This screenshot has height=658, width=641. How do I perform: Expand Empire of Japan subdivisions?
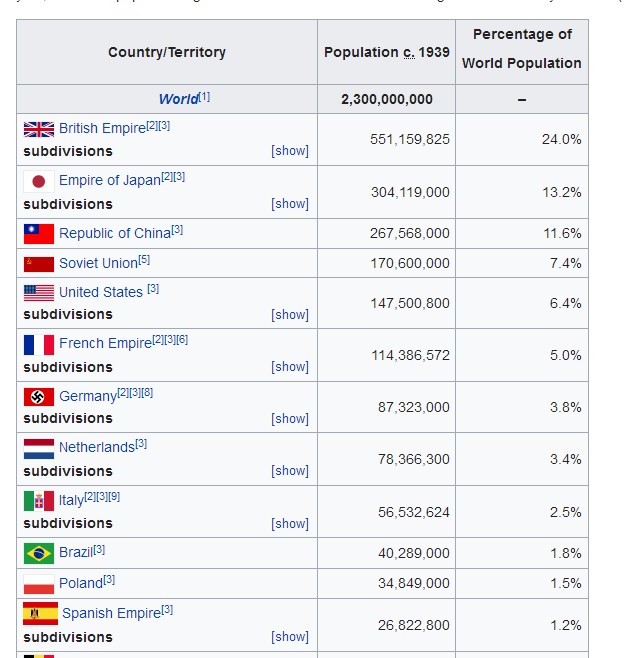(290, 204)
